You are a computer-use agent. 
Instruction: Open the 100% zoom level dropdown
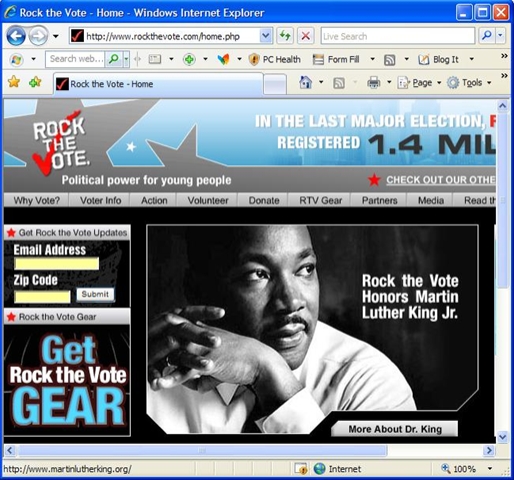(x=490, y=469)
